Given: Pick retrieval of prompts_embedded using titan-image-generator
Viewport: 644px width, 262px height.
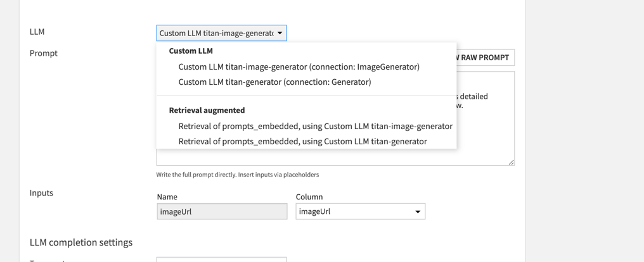Looking at the screenshot, I should click(x=315, y=126).
